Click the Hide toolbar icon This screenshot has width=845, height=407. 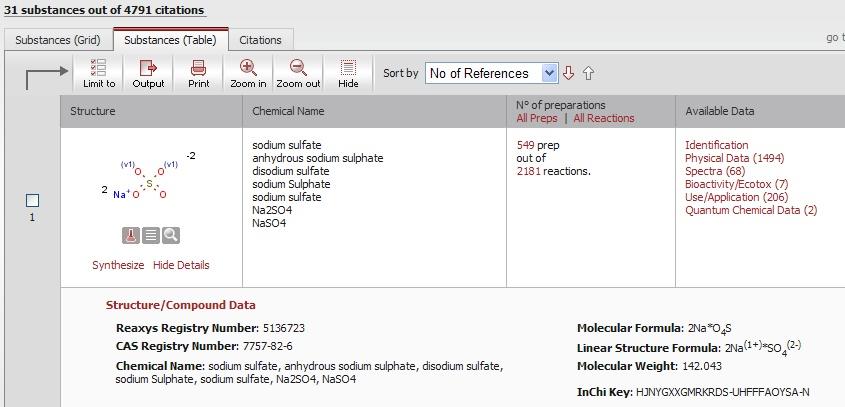click(x=348, y=73)
